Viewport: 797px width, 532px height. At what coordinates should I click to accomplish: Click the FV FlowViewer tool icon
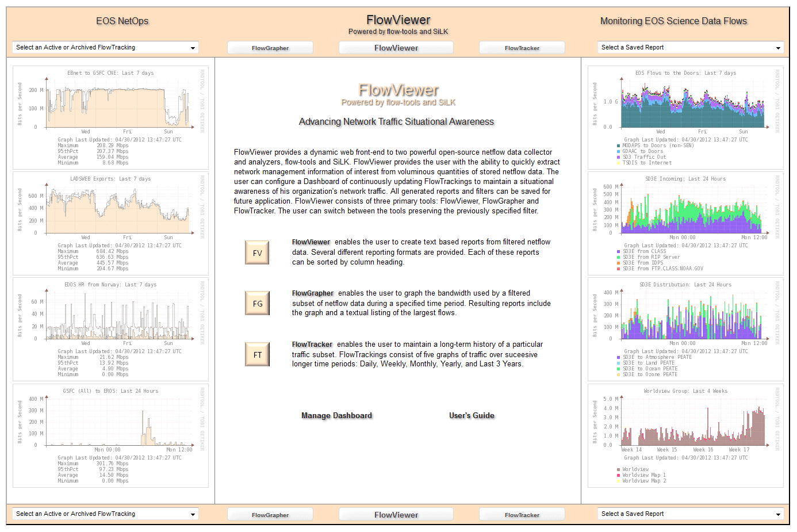coord(256,252)
